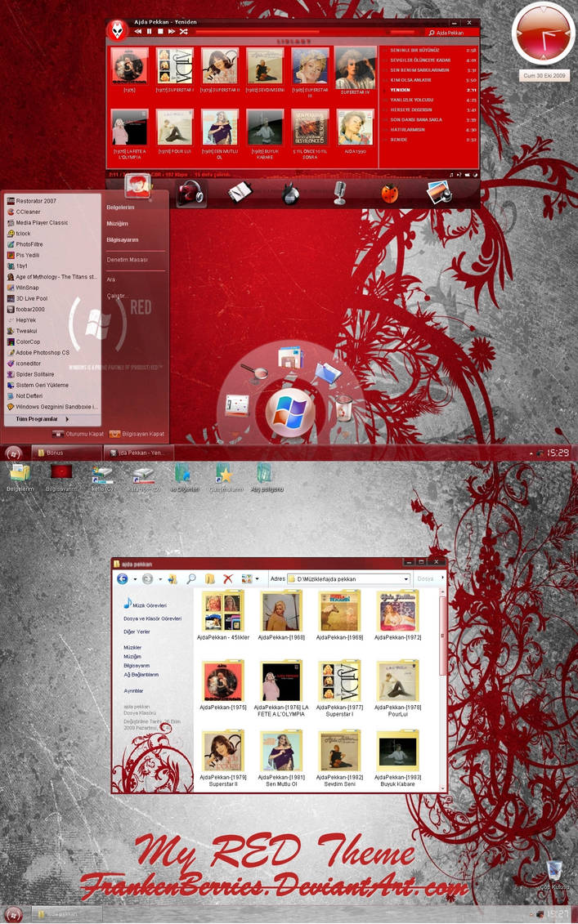578x924 pixels.
Task: Select album [1976] LA FETE A L'OLYMPIA
Action: pos(129,135)
